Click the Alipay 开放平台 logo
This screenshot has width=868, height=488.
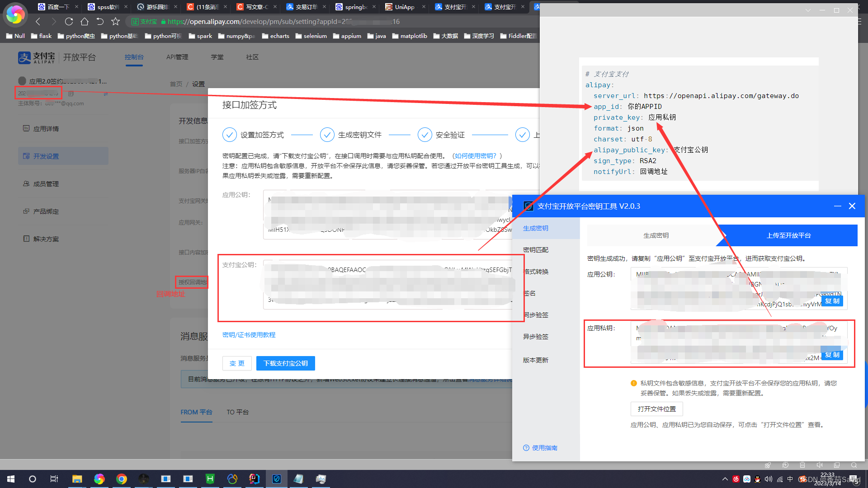coord(57,57)
